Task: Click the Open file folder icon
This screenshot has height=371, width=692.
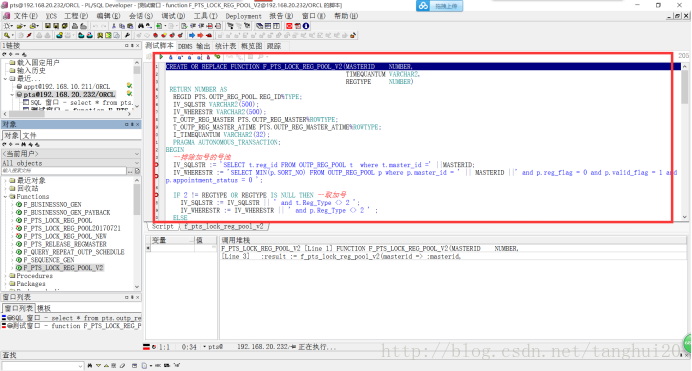Action: tap(21, 26)
